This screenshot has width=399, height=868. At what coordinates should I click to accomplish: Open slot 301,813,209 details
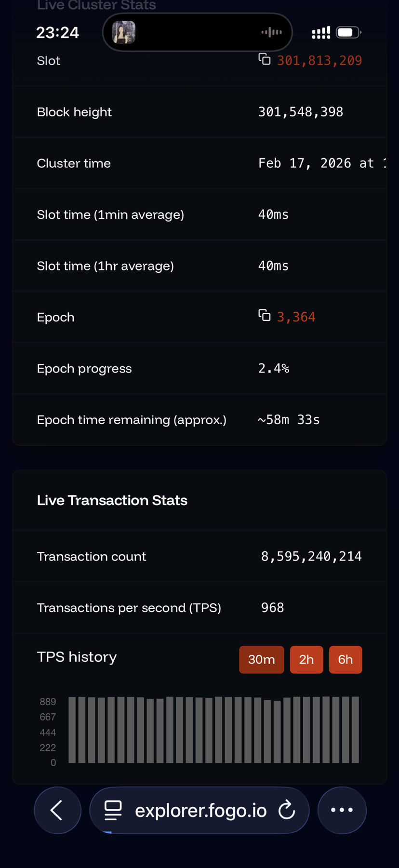(319, 61)
